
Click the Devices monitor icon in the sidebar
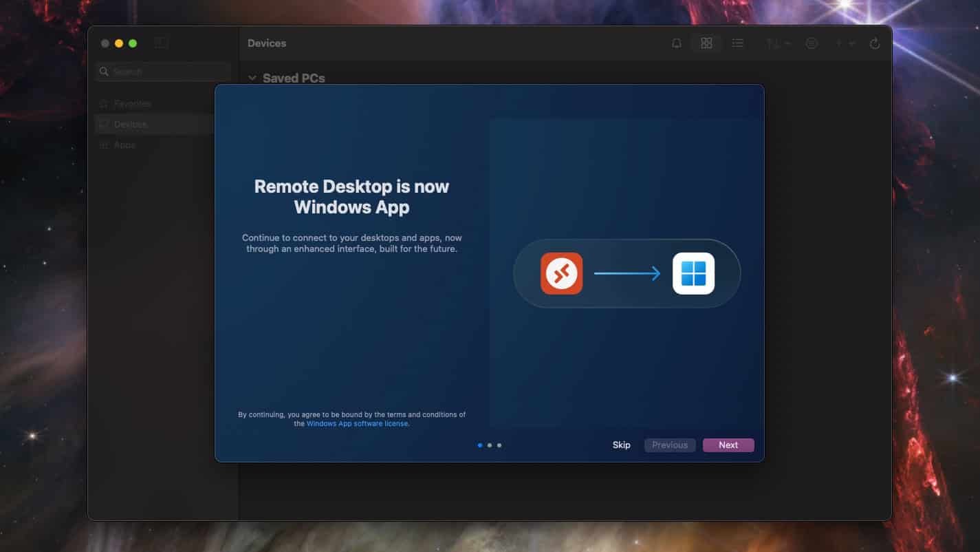(104, 124)
